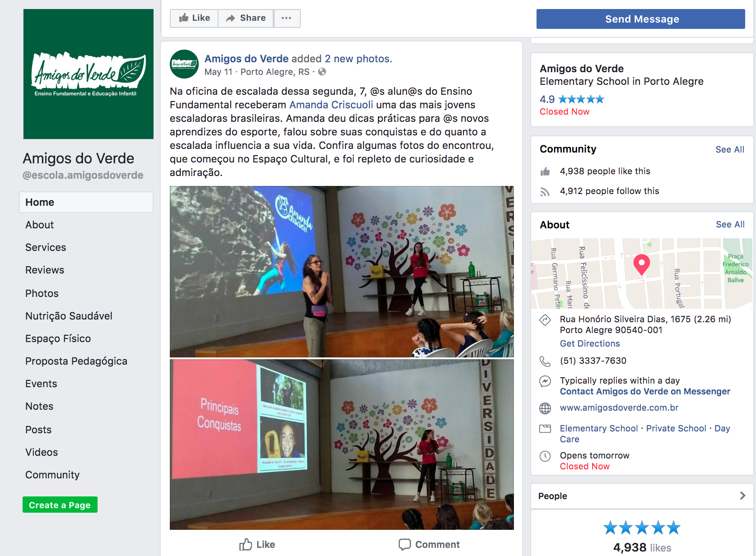
Task: Open the Notes sidebar section
Action: pyautogui.click(x=39, y=406)
